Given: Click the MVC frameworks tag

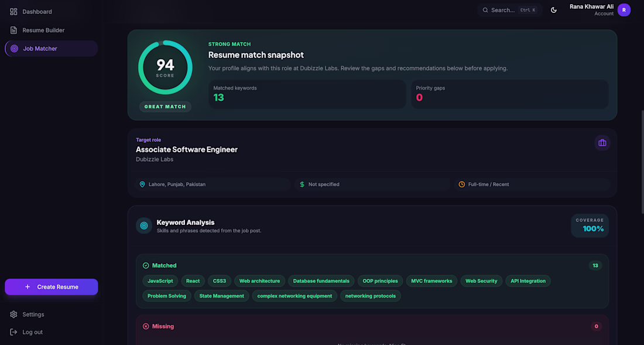Looking at the screenshot, I should (431, 281).
